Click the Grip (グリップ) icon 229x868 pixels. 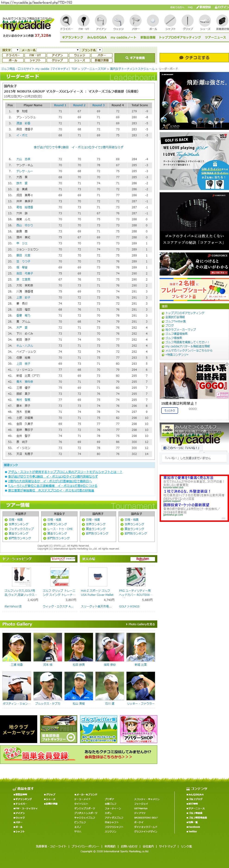(188, 21)
